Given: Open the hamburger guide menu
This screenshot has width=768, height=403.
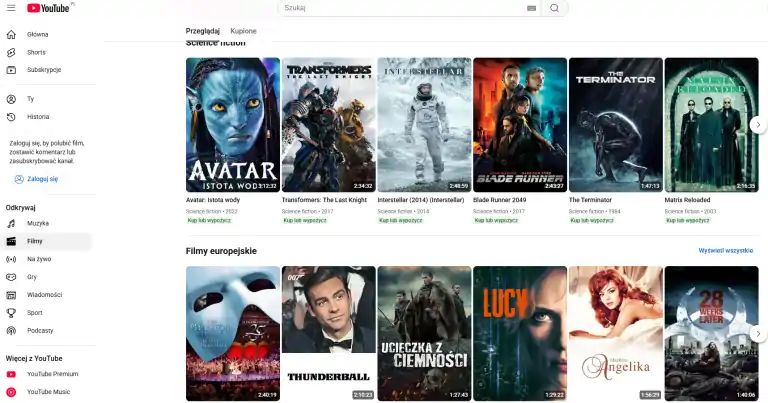Looking at the screenshot, I should pos(11,8).
